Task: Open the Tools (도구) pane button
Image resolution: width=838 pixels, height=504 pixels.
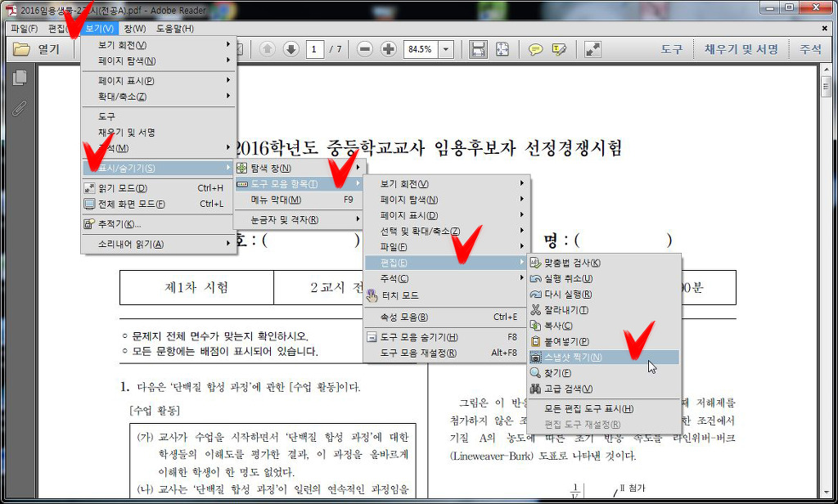Action: click(x=672, y=49)
